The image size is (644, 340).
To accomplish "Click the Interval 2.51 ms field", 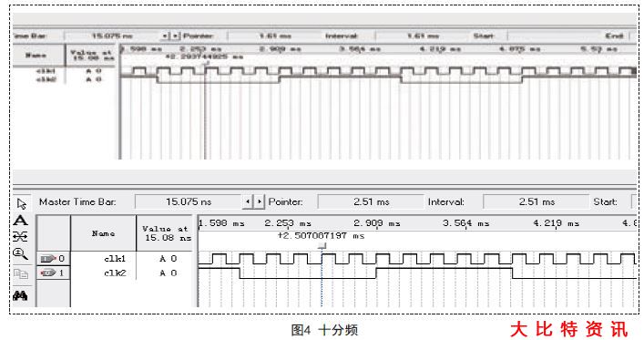I will click(x=537, y=201).
